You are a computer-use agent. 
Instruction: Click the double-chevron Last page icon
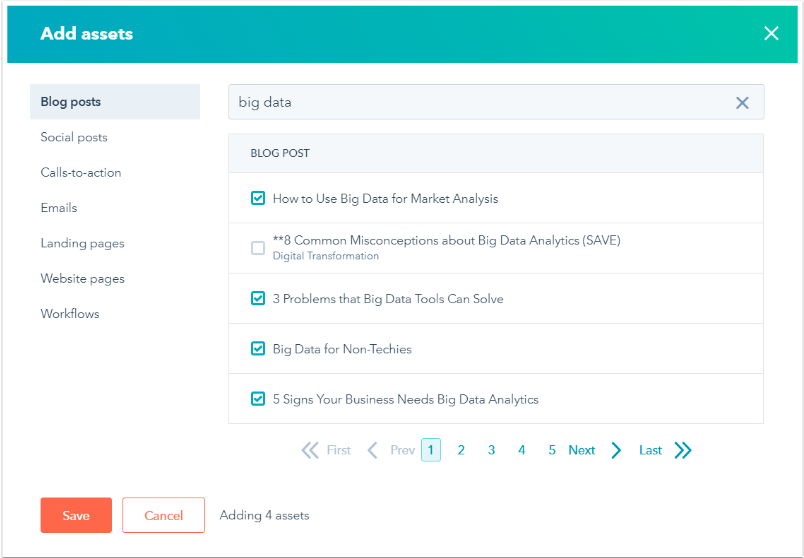click(x=683, y=450)
